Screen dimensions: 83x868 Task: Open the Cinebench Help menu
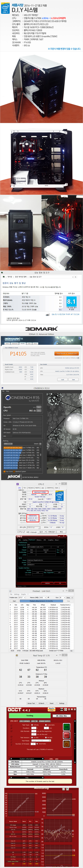pos(7,391)
